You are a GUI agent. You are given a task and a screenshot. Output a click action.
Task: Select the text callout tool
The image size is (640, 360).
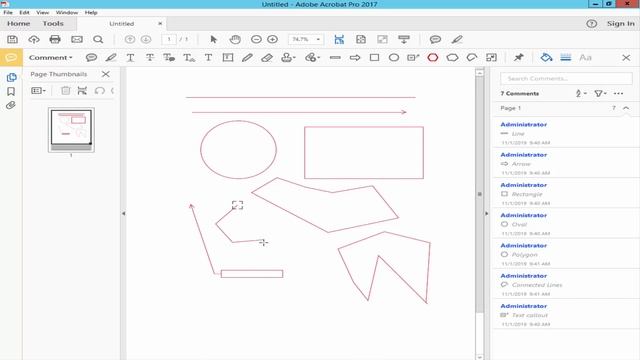[x=413, y=58]
